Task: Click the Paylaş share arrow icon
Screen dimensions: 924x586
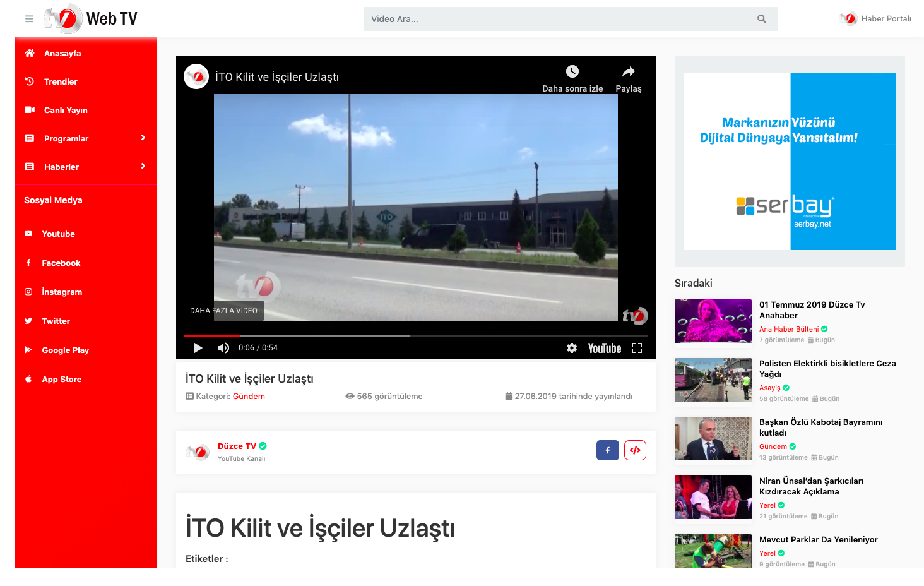Action: 629,71
